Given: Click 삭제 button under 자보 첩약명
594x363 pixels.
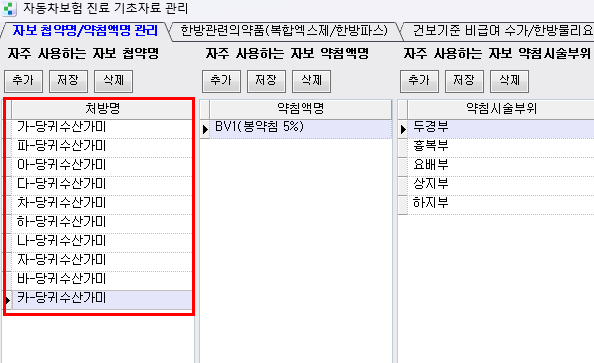Looking at the screenshot, I should point(113,81).
